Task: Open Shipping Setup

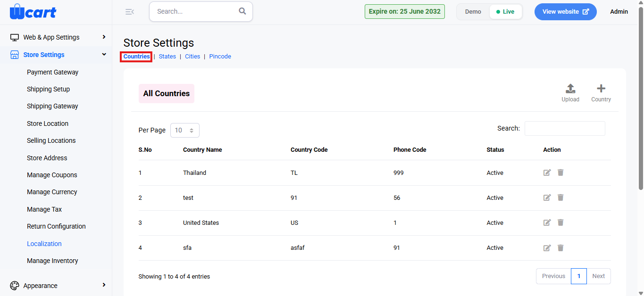Action: pos(48,89)
